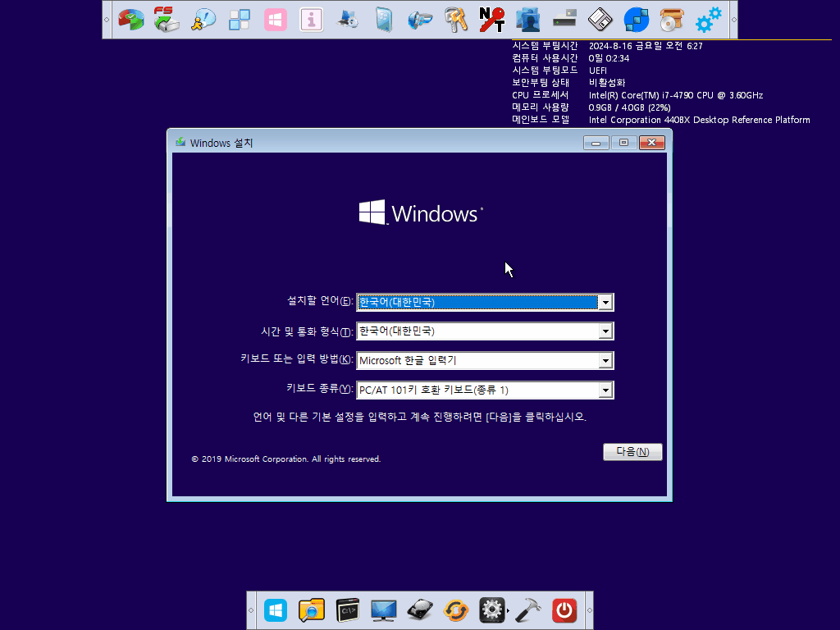Open the pink Windows logo icon
840x630 pixels.
[276, 20]
